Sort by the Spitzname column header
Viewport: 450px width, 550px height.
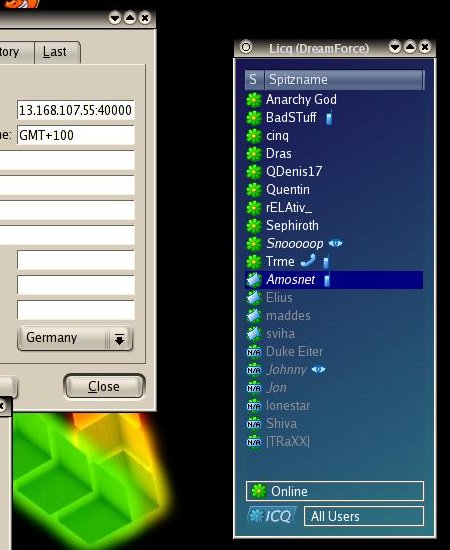pyautogui.click(x=344, y=80)
